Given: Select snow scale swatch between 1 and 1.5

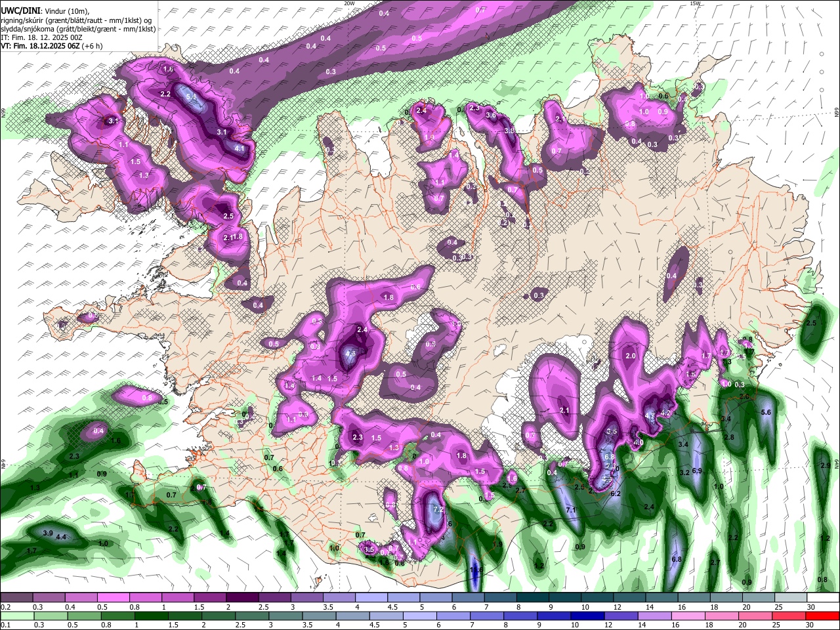Looking at the screenshot, I should coord(177,598).
